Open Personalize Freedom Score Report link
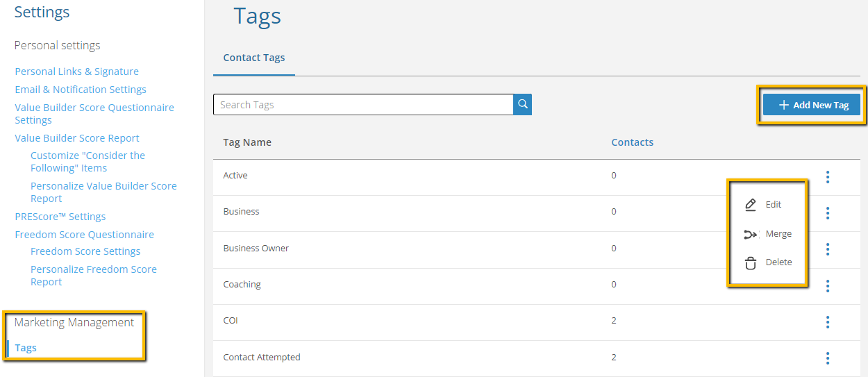868x377 pixels. (94, 276)
